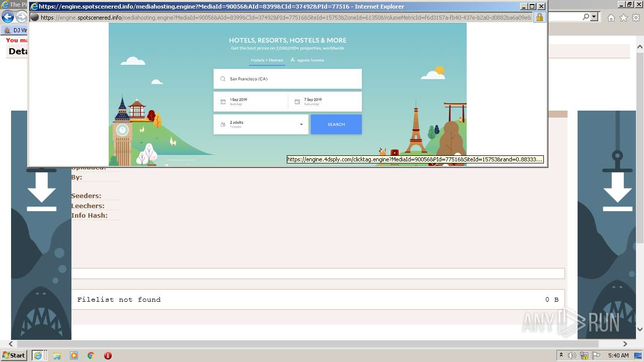Click the By: label
The height and width of the screenshot is (362, 644).
tap(76, 177)
